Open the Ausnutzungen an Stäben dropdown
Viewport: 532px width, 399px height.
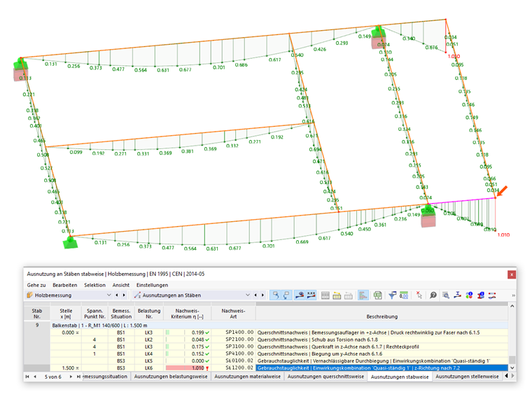(248, 295)
